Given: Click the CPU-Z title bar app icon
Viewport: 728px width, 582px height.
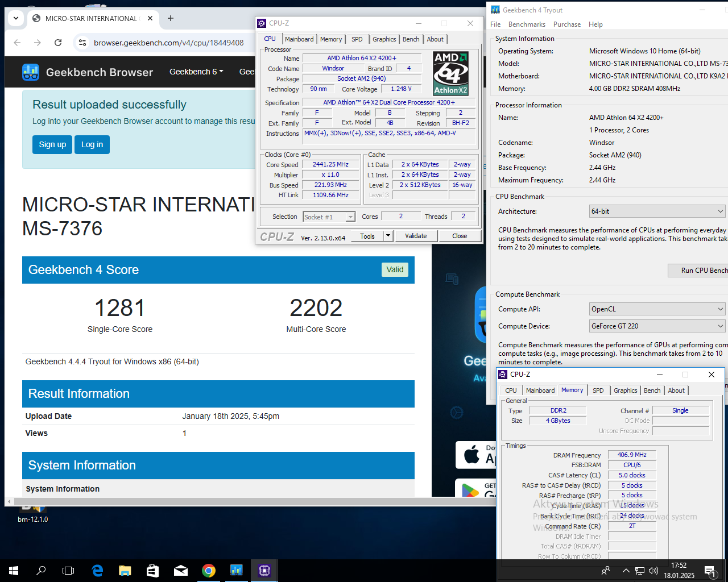Looking at the screenshot, I should coord(262,23).
